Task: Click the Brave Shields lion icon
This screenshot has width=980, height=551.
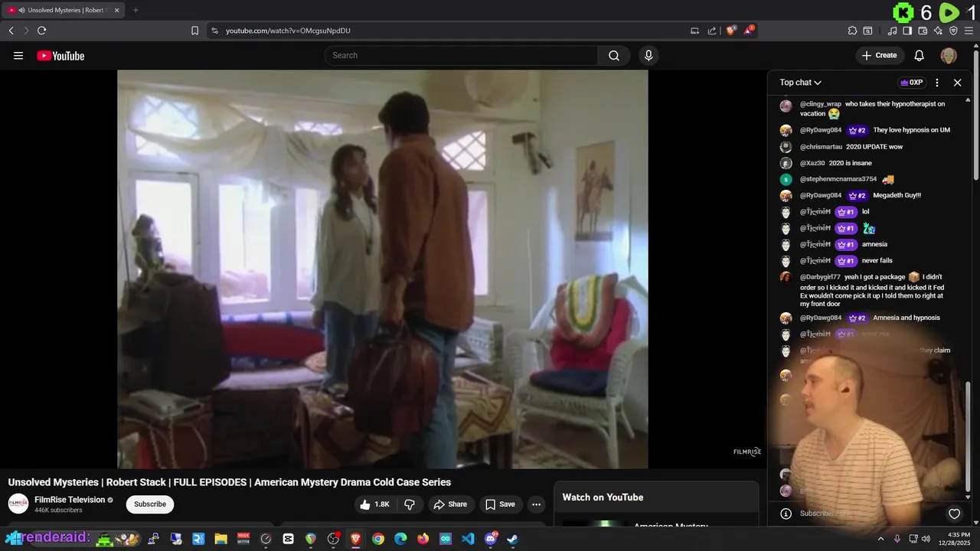Action: [x=731, y=31]
